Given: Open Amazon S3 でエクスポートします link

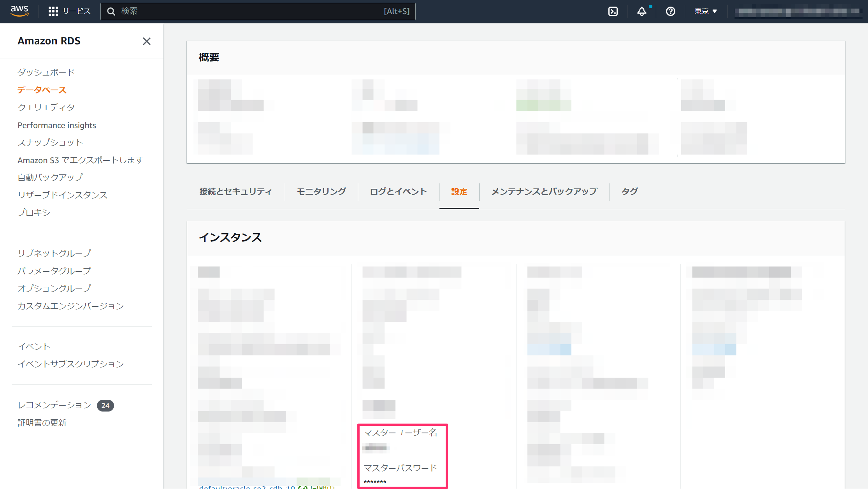Looking at the screenshot, I should tap(80, 160).
